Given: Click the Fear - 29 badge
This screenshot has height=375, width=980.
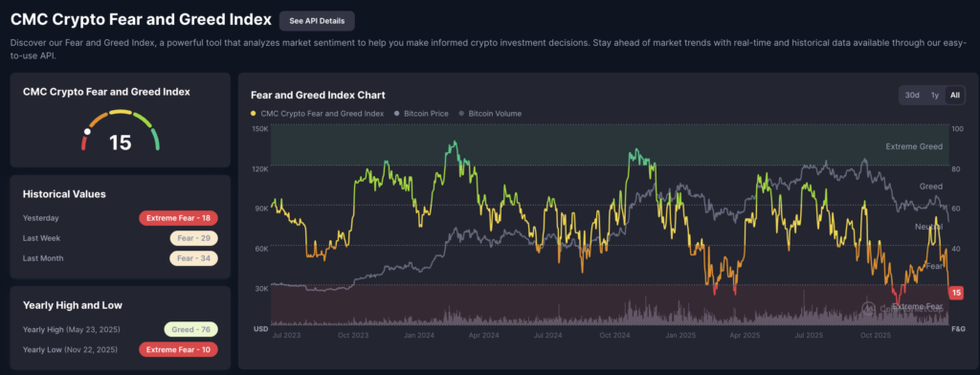Looking at the screenshot, I should [193, 238].
